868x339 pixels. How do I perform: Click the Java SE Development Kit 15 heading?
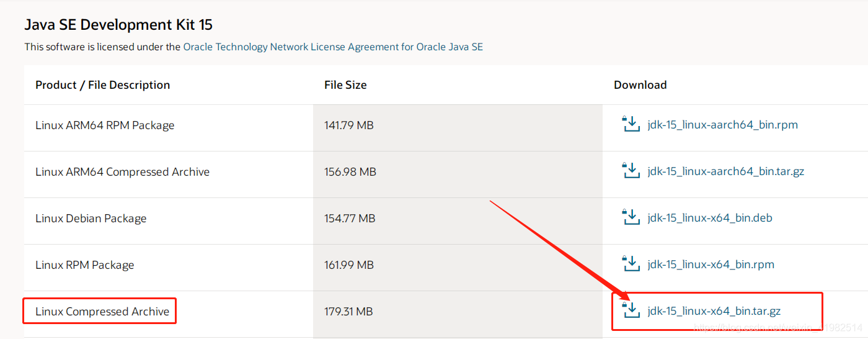coord(118,25)
